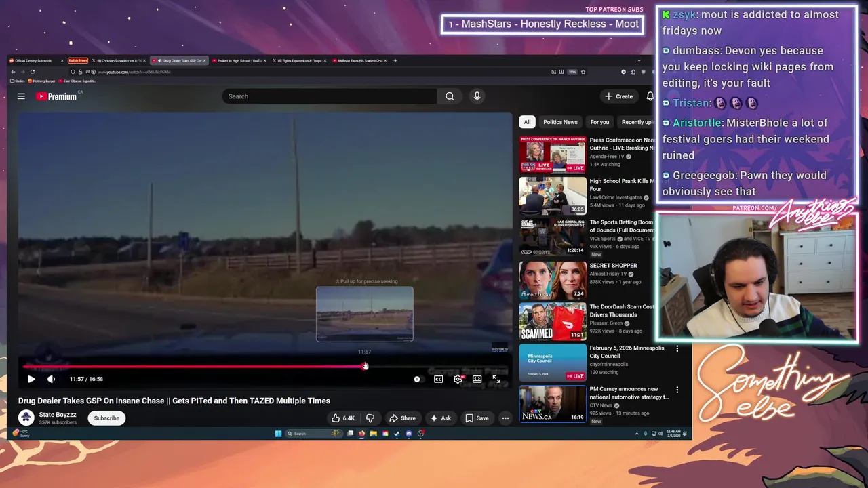Switch to Fights Exposed on X tab
Screen dimensions: 868x488
tap(300, 60)
